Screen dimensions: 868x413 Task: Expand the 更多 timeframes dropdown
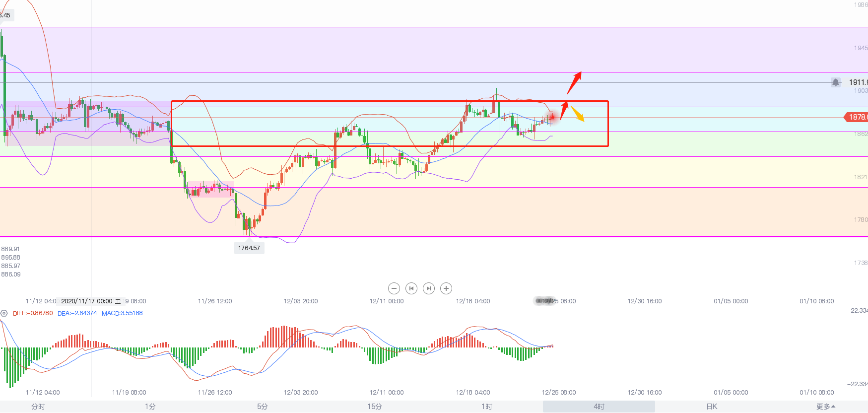(826, 407)
